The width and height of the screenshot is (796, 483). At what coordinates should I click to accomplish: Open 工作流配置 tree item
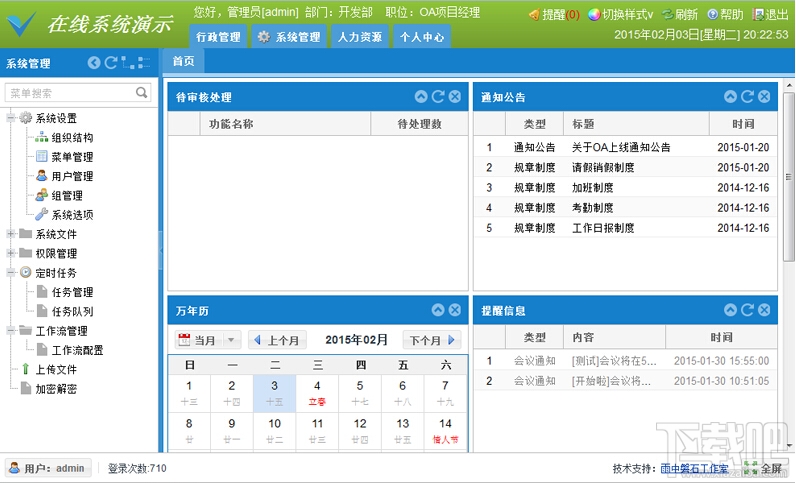click(70, 350)
